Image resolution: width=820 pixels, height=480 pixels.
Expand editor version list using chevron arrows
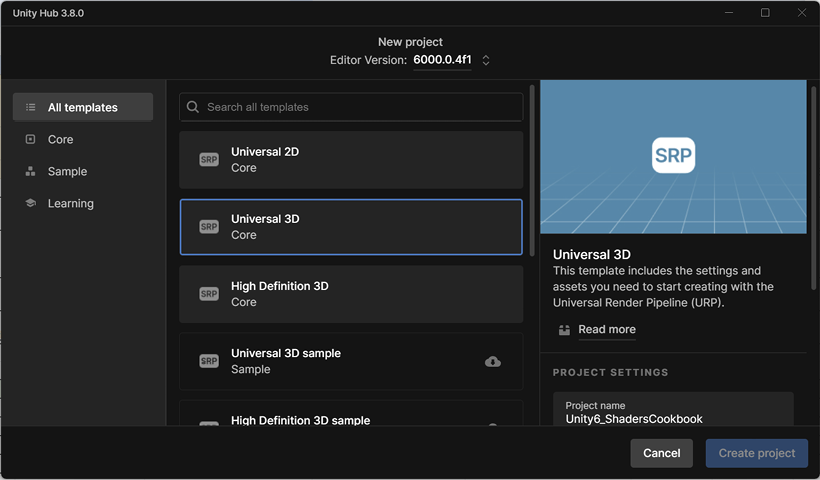pyautogui.click(x=486, y=60)
